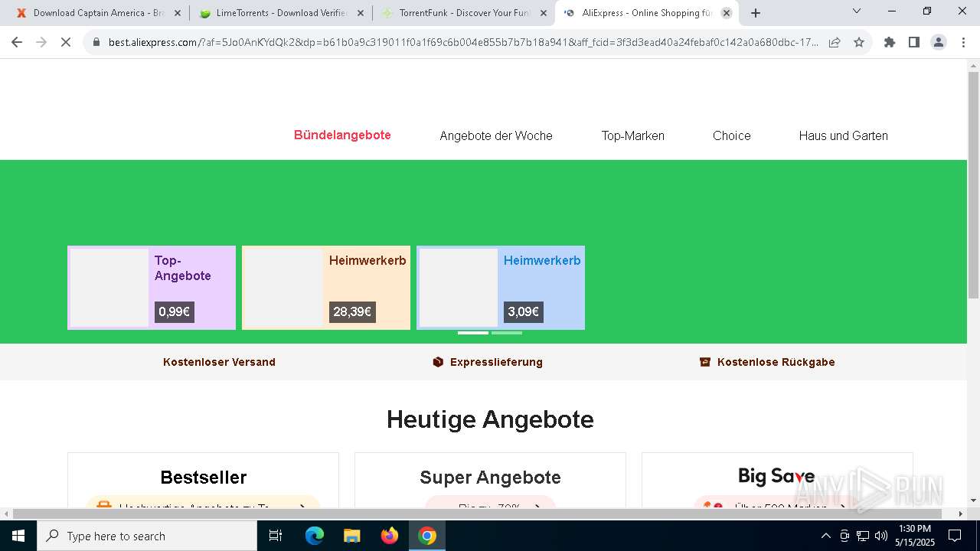Screen dimensions: 980x551
Task: Open the taskbar clock and date
Action: pos(915,536)
